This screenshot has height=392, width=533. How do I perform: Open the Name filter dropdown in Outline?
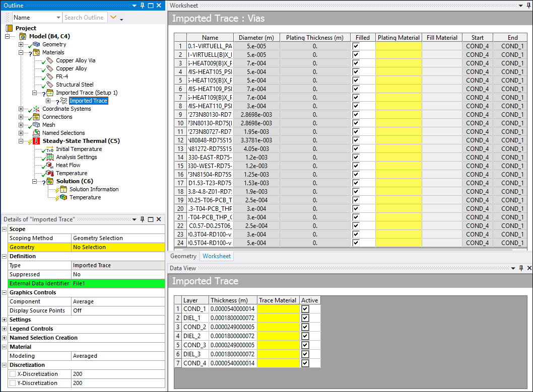click(57, 18)
